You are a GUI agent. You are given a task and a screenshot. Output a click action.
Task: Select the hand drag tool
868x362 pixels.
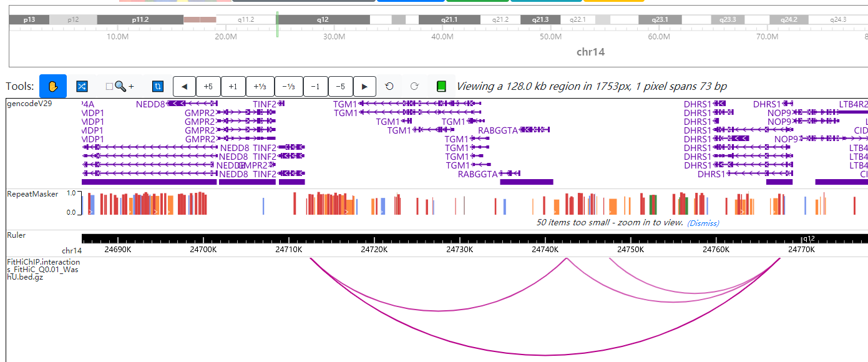pyautogui.click(x=53, y=86)
